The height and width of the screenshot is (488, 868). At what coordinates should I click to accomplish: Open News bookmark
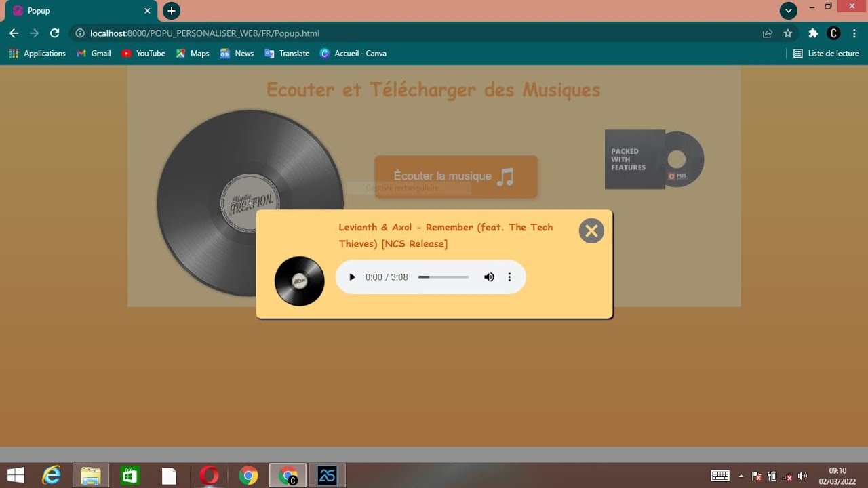237,53
